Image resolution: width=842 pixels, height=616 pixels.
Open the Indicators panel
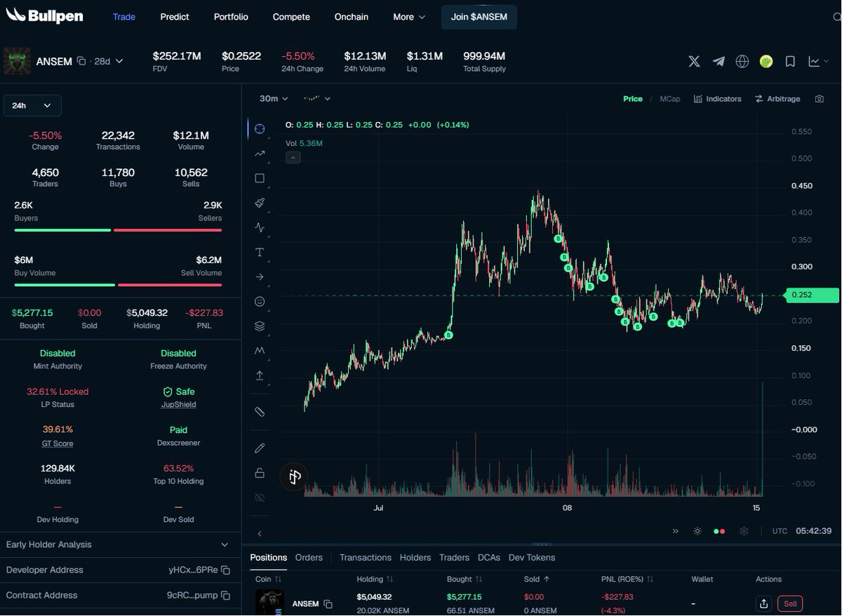pos(718,99)
